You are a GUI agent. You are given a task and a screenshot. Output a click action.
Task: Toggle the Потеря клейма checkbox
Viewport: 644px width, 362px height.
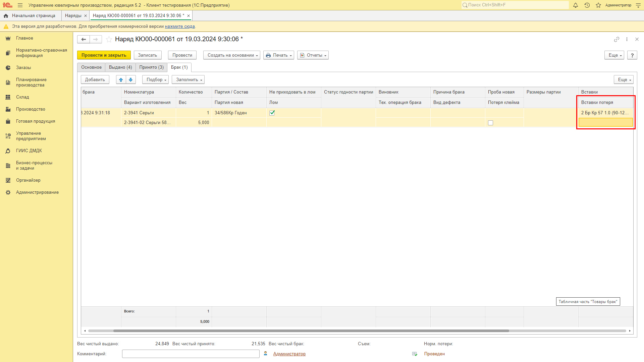(x=491, y=123)
